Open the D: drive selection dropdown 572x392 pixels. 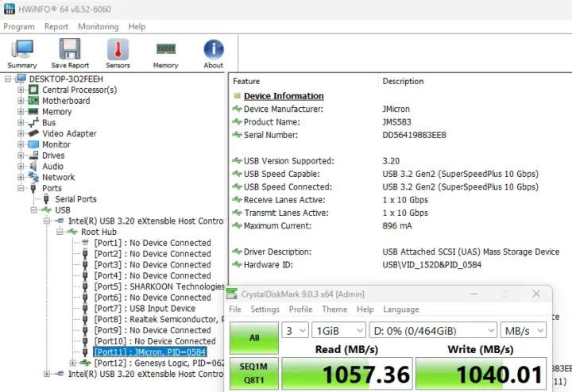(x=433, y=330)
